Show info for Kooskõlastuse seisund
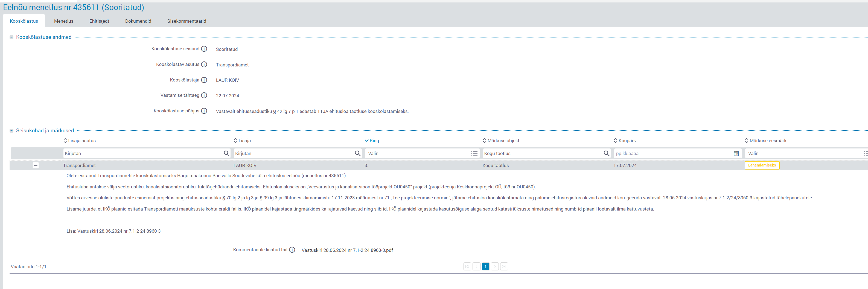 (204, 49)
